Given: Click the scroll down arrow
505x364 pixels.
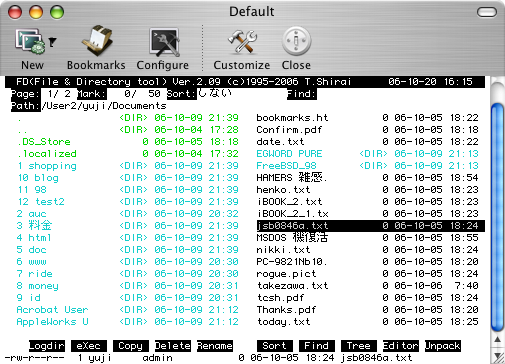Looking at the screenshot, I should click(x=498, y=355).
